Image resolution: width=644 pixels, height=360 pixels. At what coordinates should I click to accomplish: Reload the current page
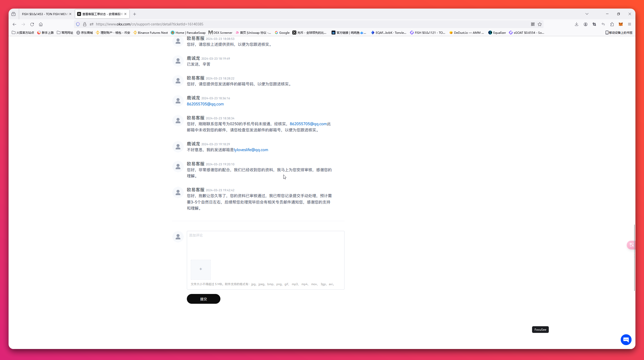pos(32,24)
